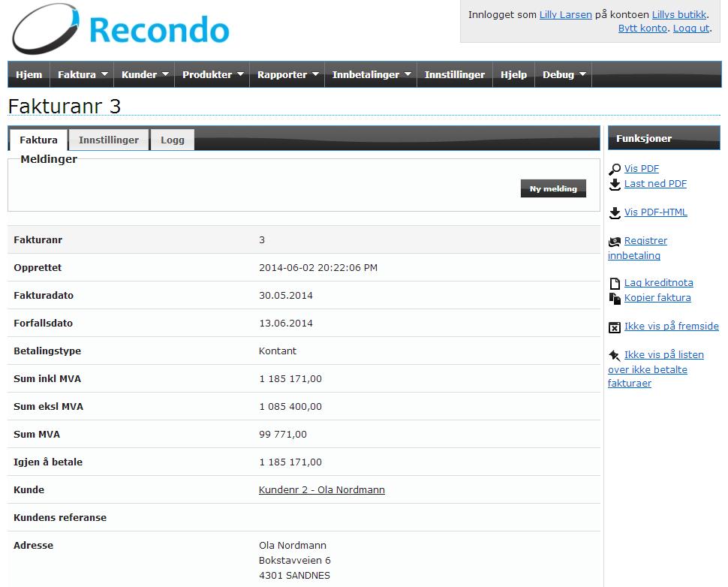Screen dimensions: 728x587
Task: Switch to the Logg tab
Action: [173, 140]
